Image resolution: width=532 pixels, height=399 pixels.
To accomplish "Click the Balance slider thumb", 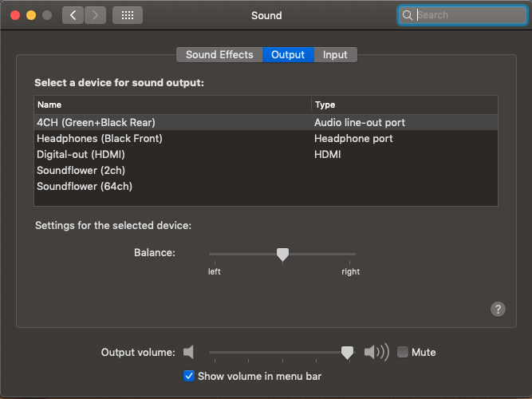I will [282, 255].
